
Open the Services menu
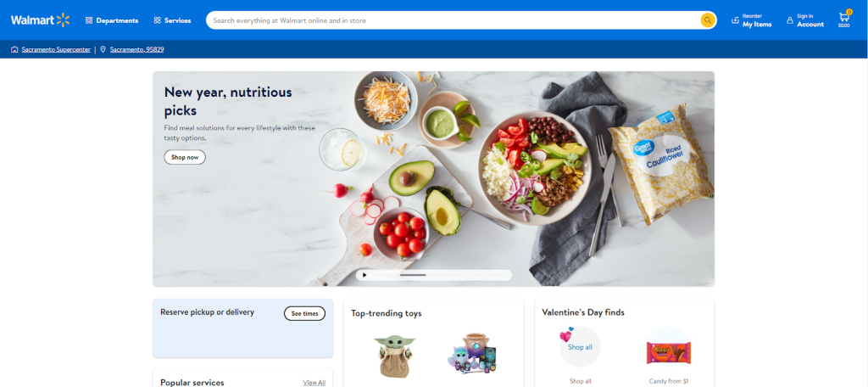172,20
